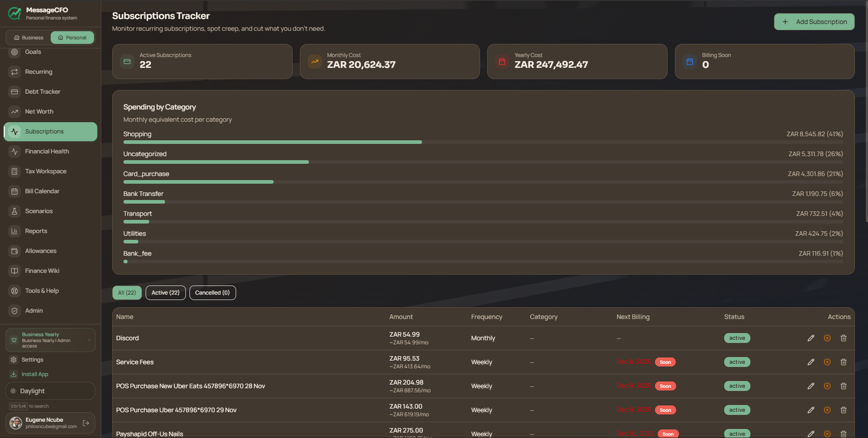Click the Transport amount ZAR 732.51 (4%)

(820, 214)
